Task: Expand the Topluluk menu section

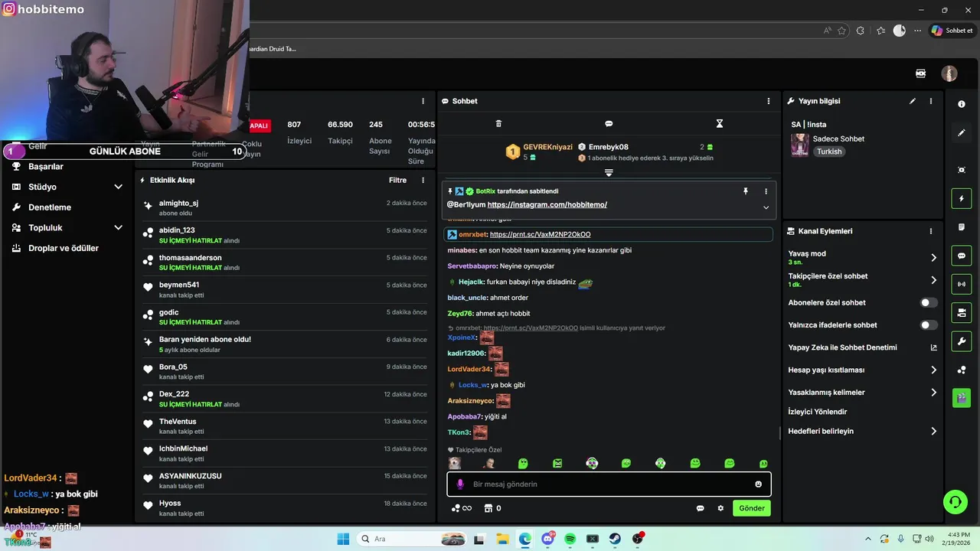Action: pyautogui.click(x=67, y=228)
